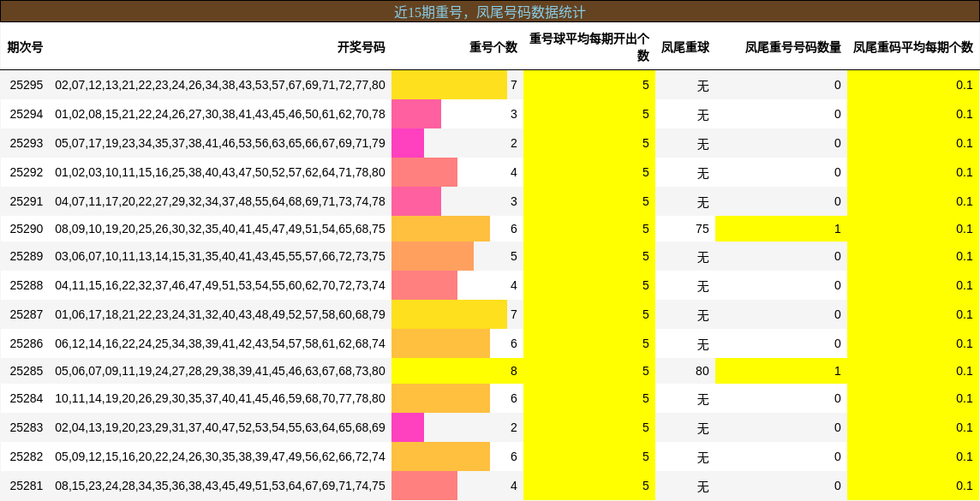Click the drawn numbers for period 25293

218,143
